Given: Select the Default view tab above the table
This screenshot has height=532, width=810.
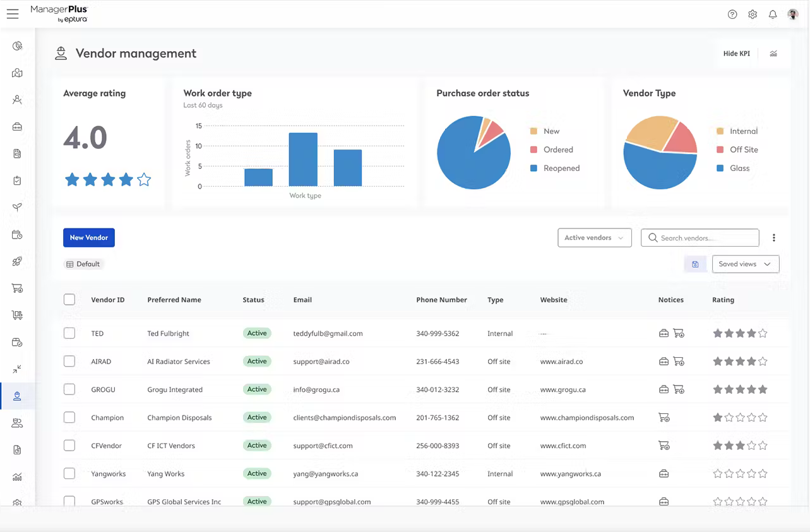Looking at the screenshot, I should (x=83, y=264).
